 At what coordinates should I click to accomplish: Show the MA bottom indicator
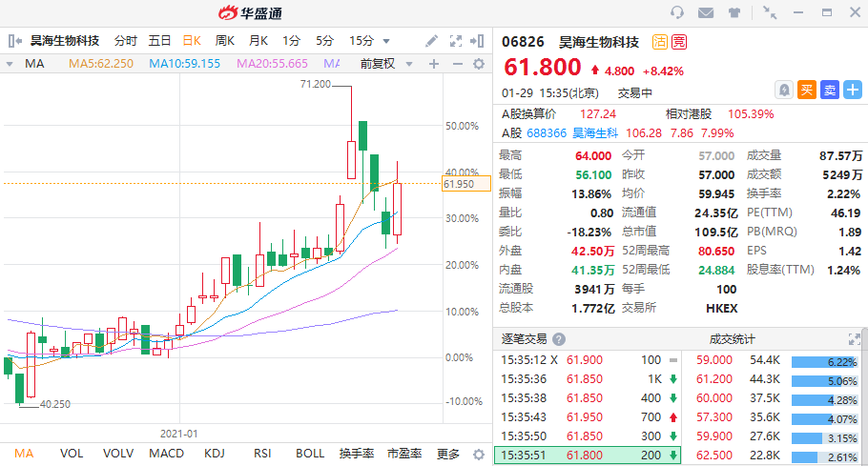coord(24,454)
